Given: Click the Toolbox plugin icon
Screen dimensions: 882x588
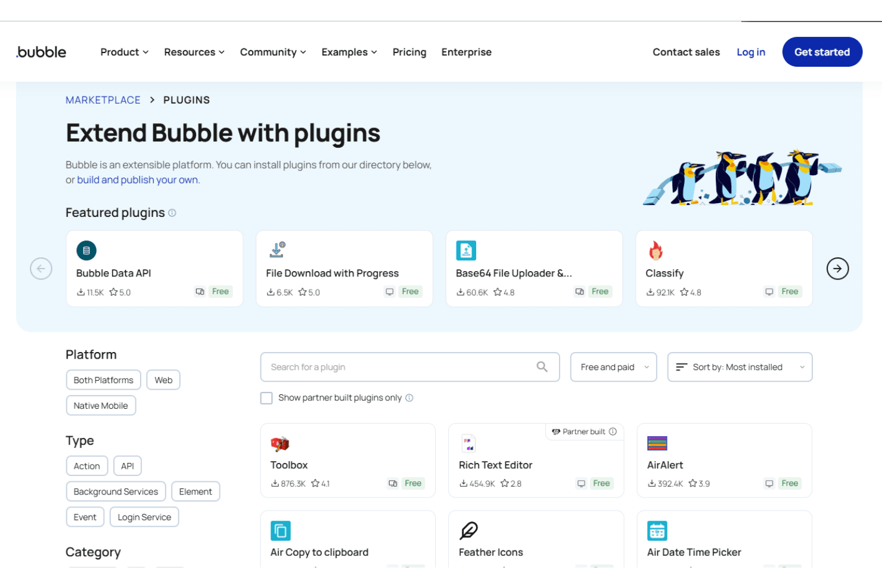Looking at the screenshot, I should click(279, 444).
